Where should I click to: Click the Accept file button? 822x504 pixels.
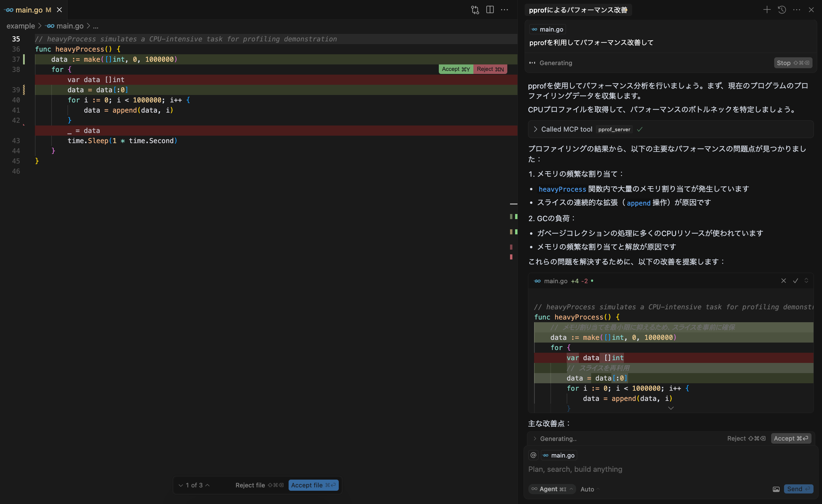pyautogui.click(x=313, y=485)
